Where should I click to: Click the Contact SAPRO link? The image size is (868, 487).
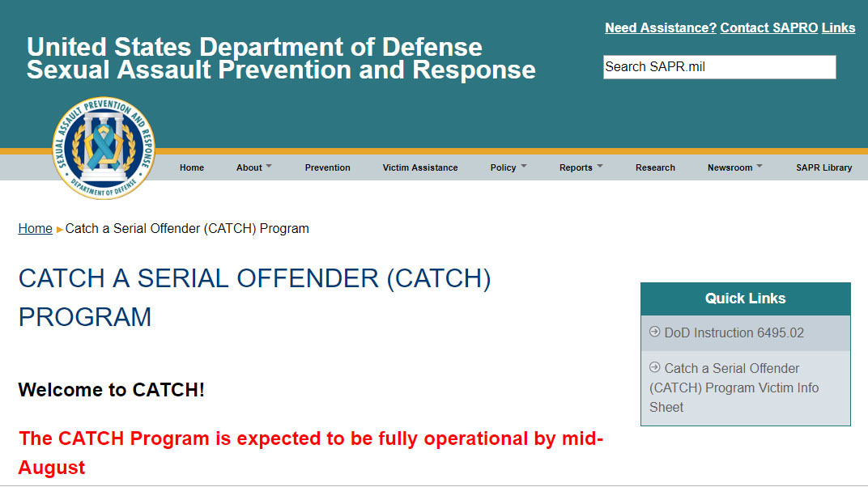pyautogui.click(x=768, y=28)
